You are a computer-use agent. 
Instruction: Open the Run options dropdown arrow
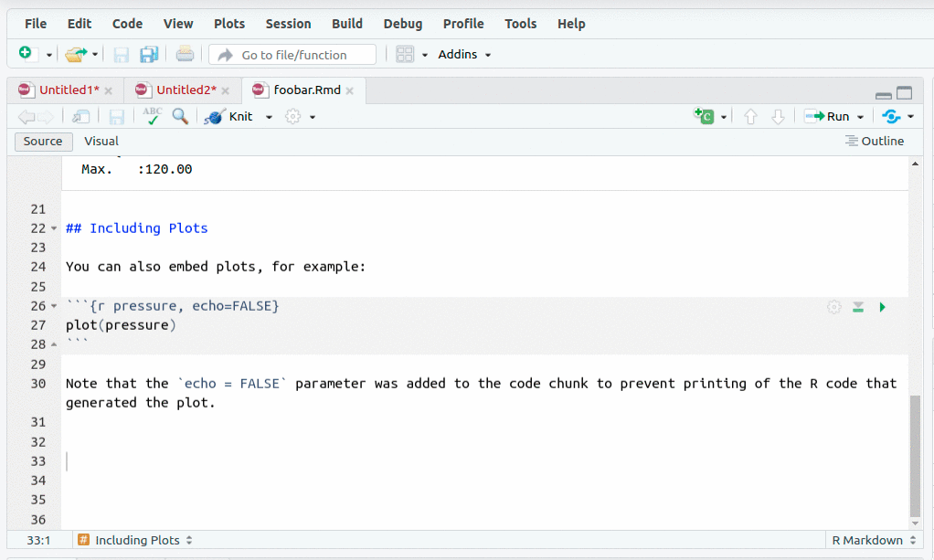point(860,117)
